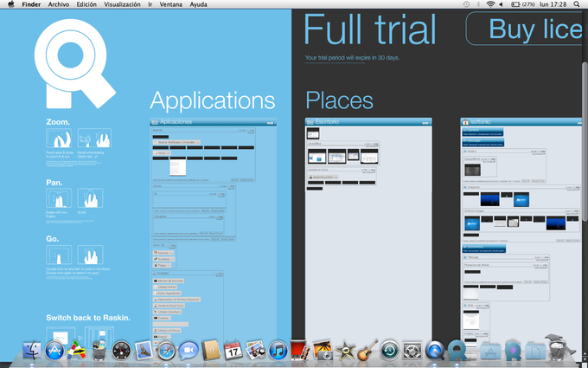Click Asistente Boot Camp entry

[169, 306]
